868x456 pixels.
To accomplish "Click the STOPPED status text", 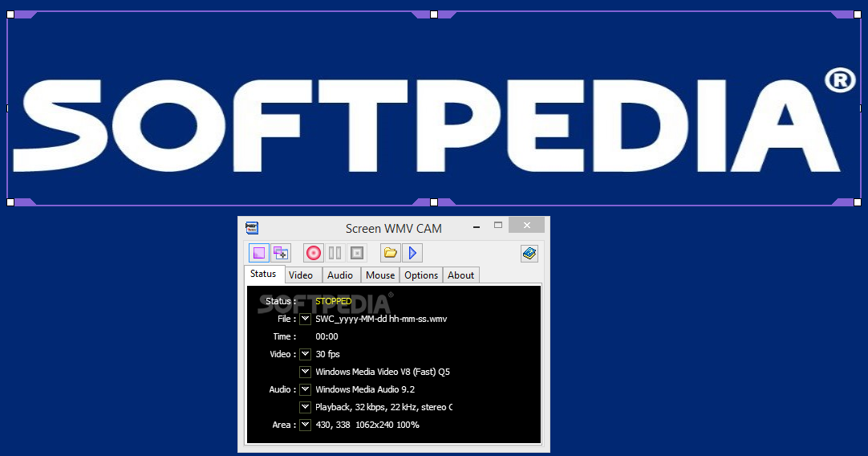I will point(333,301).
